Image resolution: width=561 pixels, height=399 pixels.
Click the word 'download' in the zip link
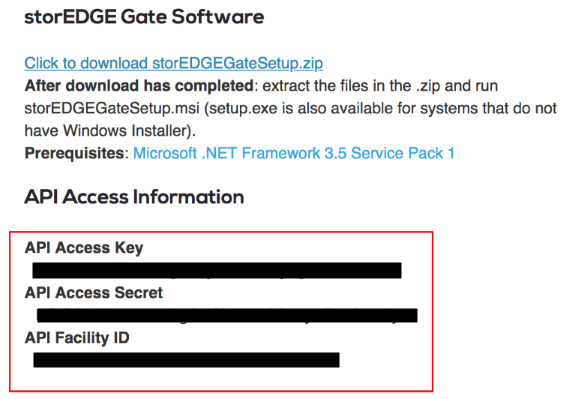click(114, 63)
